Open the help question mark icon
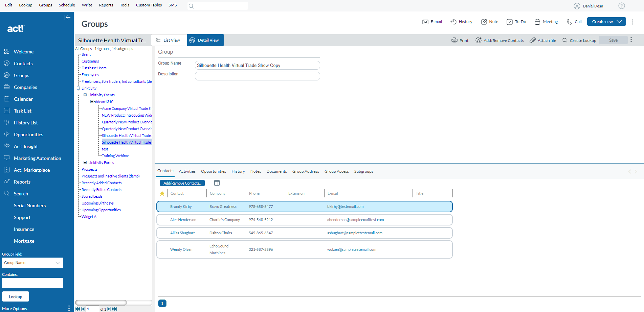 [622, 6]
